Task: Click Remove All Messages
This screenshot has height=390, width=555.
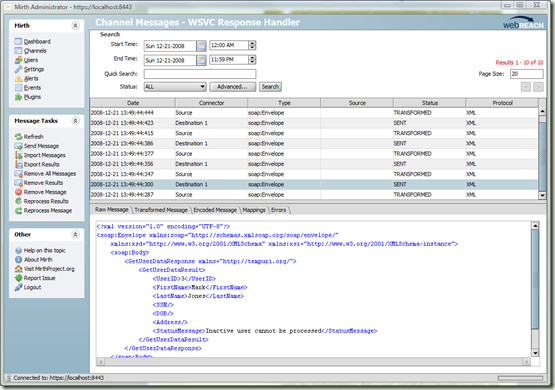Action: click(45, 173)
